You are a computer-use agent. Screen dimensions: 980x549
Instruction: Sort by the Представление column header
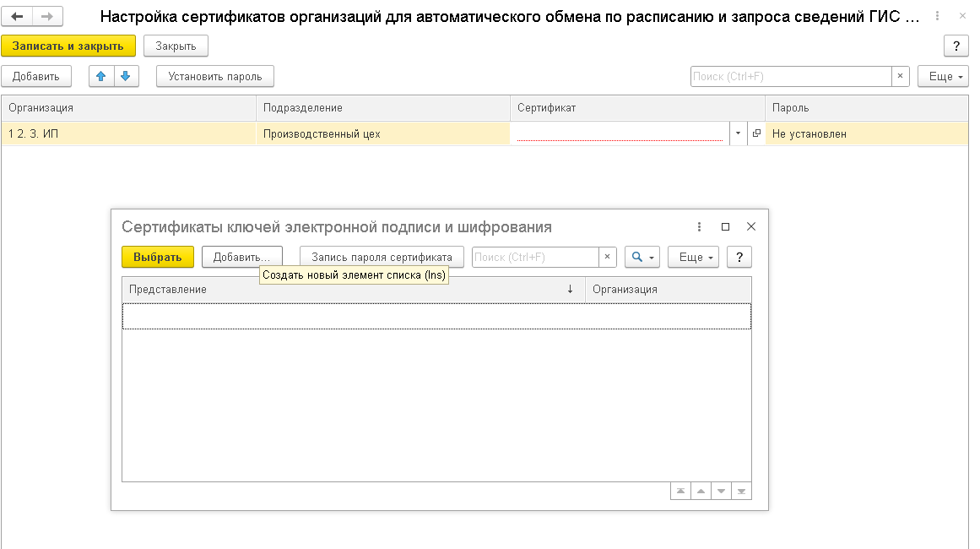click(338, 289)
